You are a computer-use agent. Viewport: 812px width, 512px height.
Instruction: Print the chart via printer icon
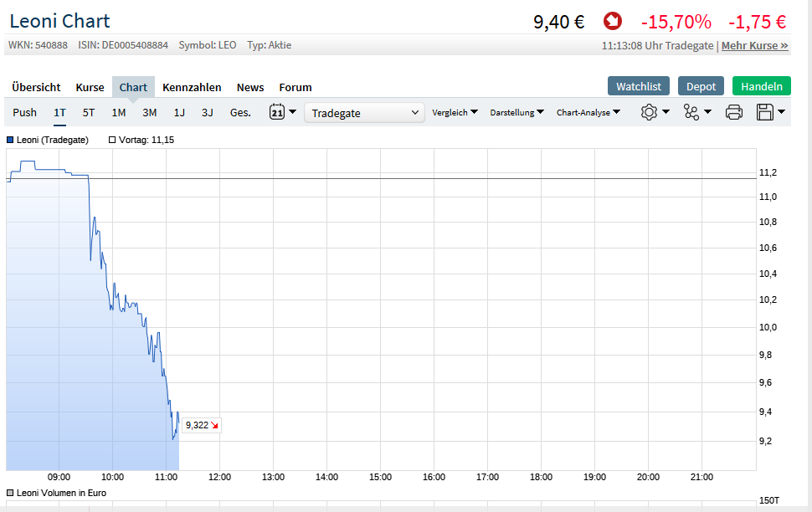(x=734, y=112)
